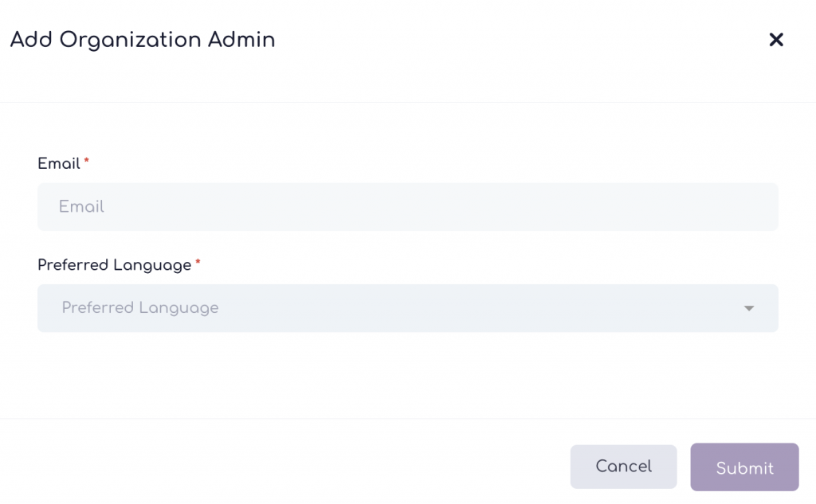
Task: Click the Preferred Language field label
Action: pos(114,264)
